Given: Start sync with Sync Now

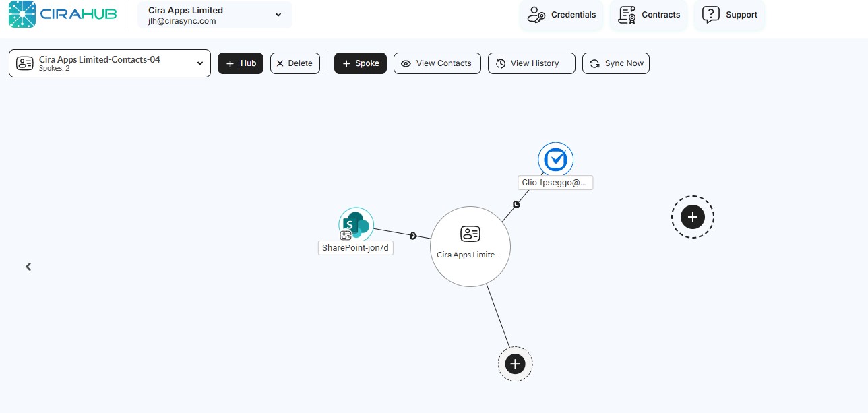Looking at the screenshot, I should [615, 63].
